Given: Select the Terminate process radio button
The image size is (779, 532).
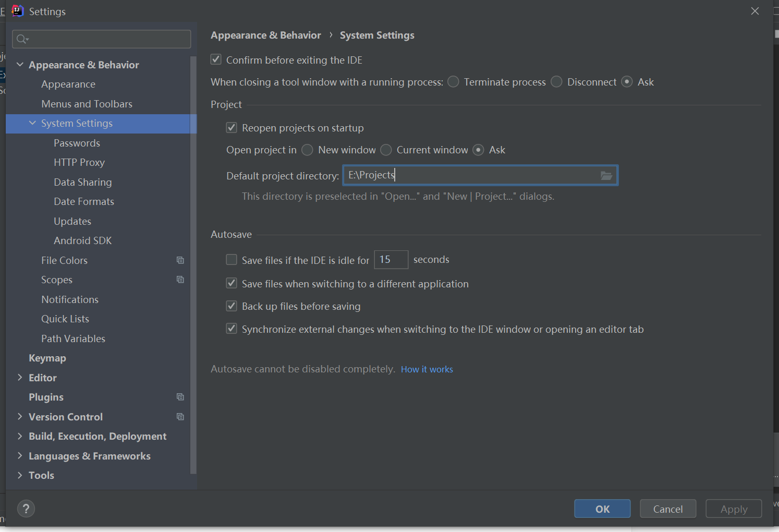Looking at the screenshot, I should click(454, 82).
